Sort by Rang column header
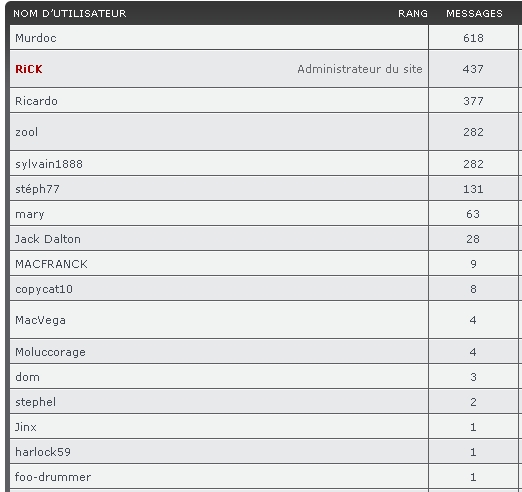This screenshot has width=522, height=492. tap(413, 13)
